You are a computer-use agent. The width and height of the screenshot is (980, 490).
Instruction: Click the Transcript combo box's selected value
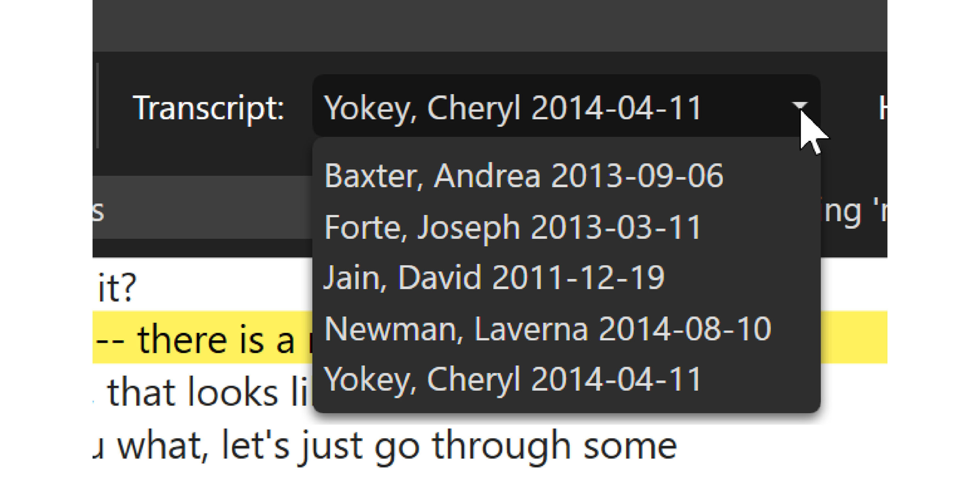512,108
